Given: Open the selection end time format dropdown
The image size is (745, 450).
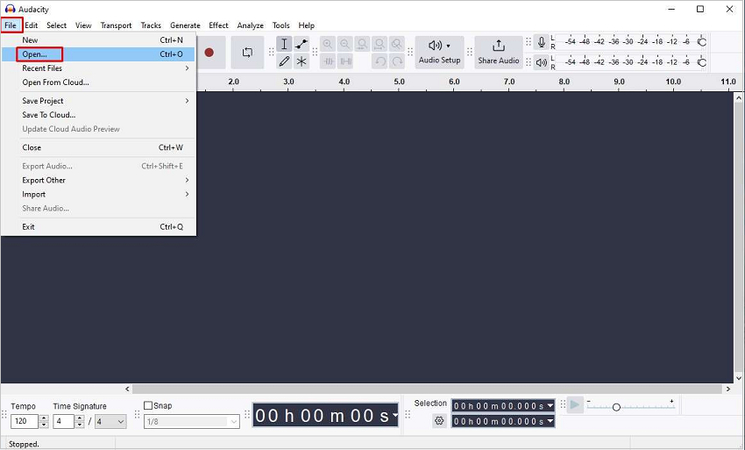Looking at the screenshot, I should [x=550, y=421].
